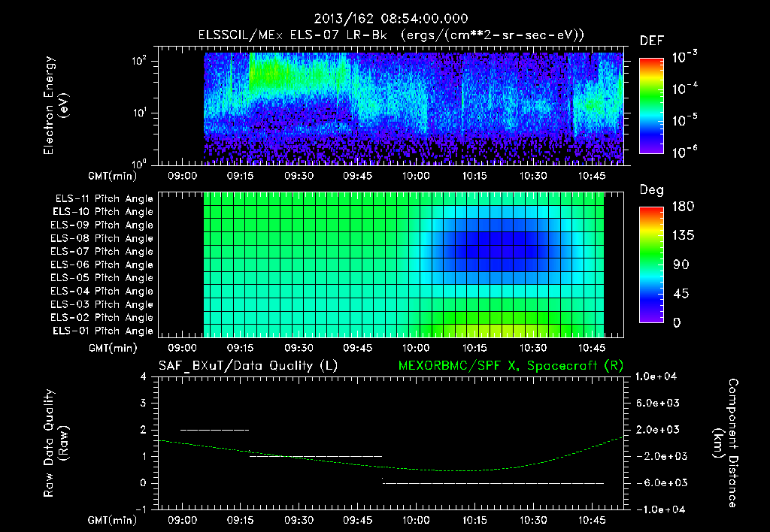
Task: Click the 10^2 value on the energy axis
Action: [x=139, y=61]
